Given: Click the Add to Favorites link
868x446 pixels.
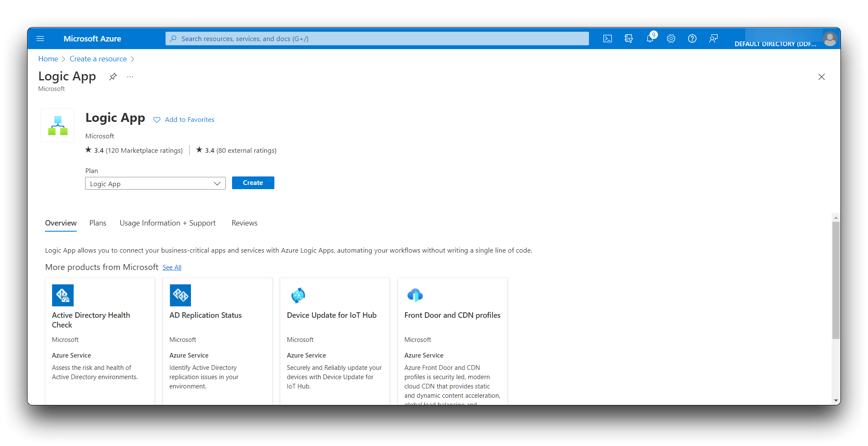Looking at the screenshot, I should [x=190, y=120].
